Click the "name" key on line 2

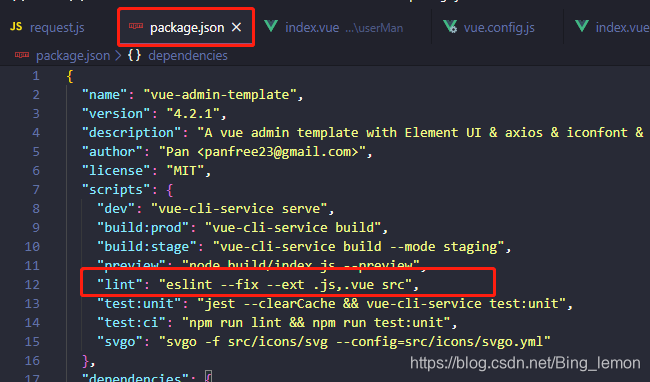pos(105,95)
